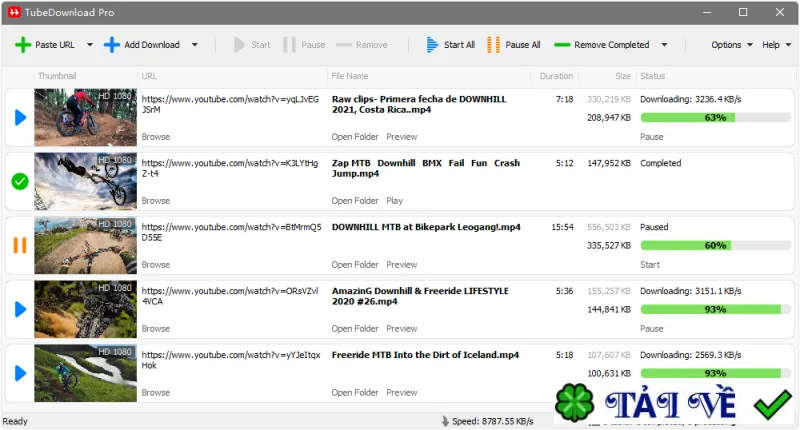Click the orange Pause All icon
This screenshot has height=430, width=800.
coord(493,45)
